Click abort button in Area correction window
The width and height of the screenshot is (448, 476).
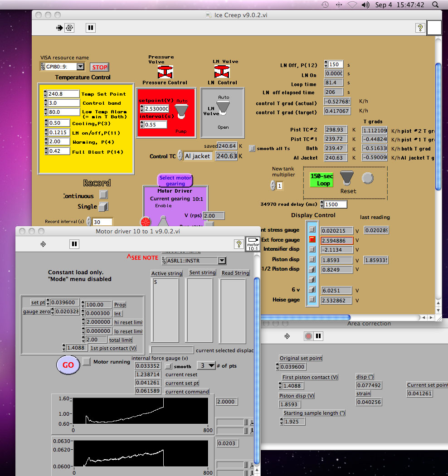click(309, 336)
